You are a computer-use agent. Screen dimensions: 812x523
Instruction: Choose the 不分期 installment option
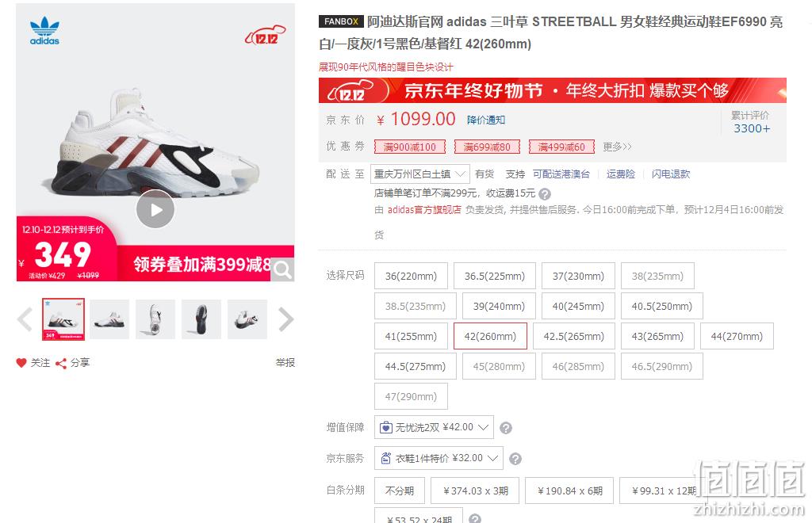400,491
